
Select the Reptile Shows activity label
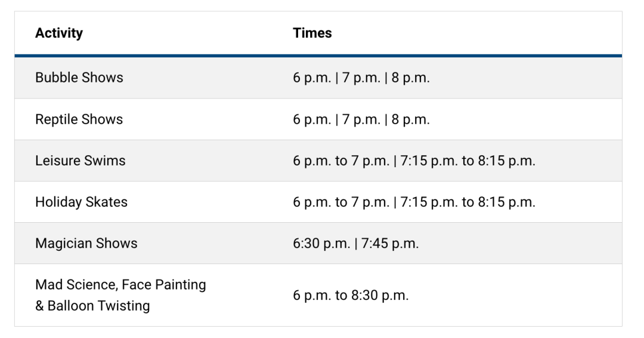(79, 119)
